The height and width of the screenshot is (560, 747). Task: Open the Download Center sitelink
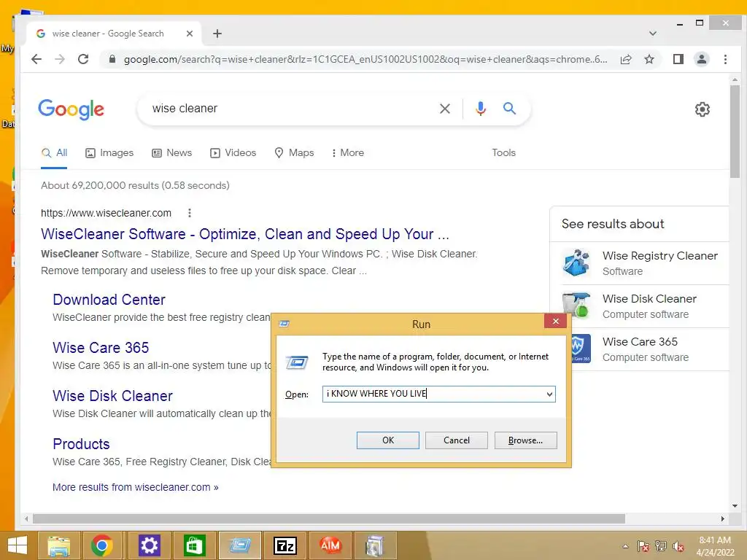tap(109, 300)
